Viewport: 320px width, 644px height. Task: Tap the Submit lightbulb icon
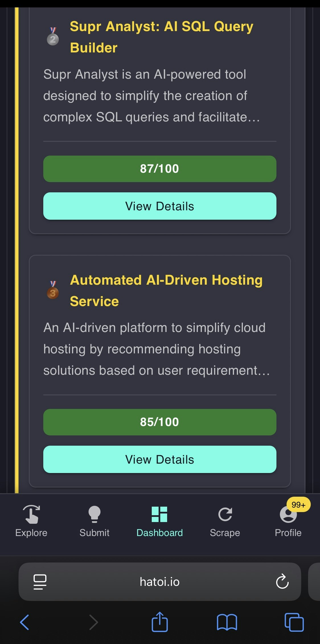pyautogui.click(x=95, y=514)
